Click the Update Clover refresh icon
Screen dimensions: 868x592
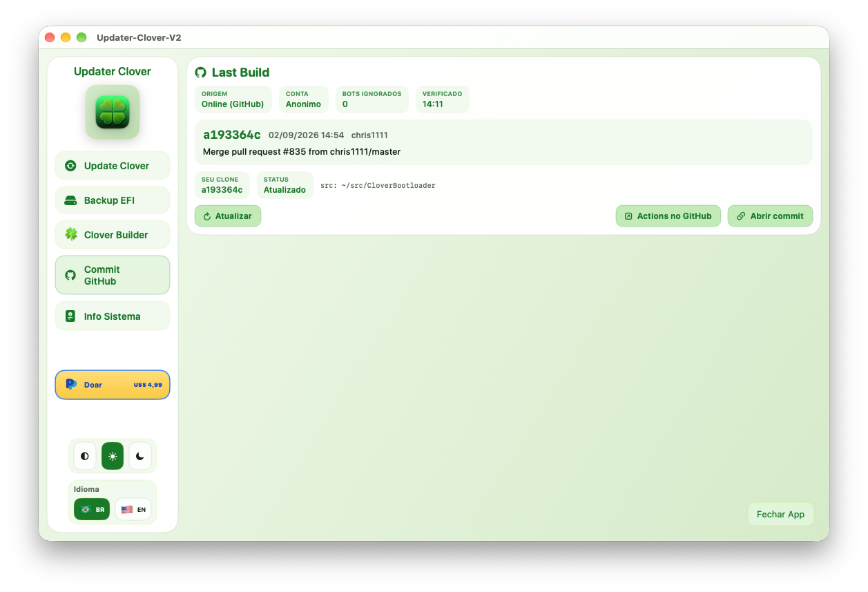70,166
